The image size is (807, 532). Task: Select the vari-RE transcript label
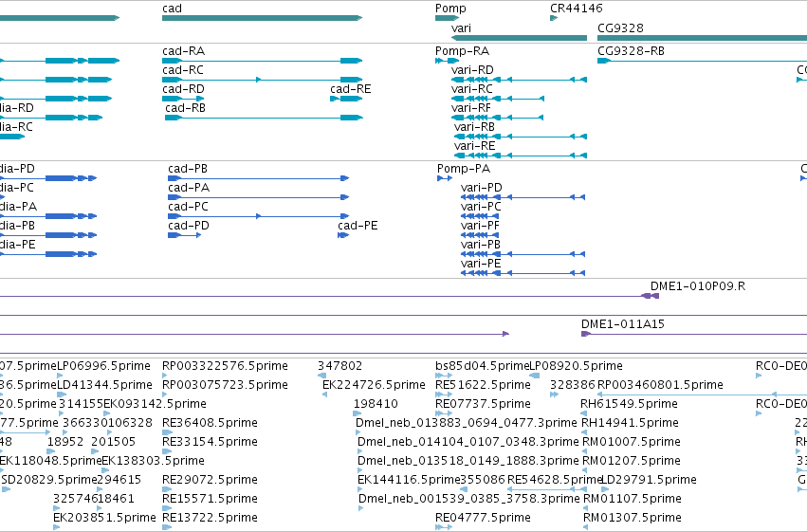click(x=474, y=146)
